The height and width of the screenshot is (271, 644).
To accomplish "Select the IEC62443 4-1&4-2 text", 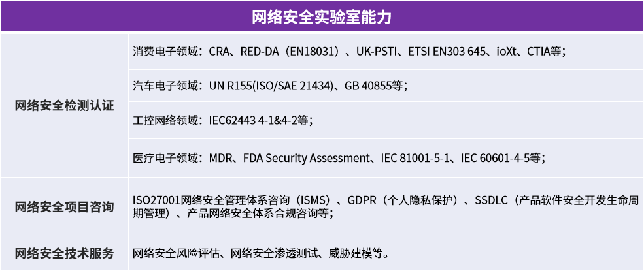I will tap(253, 120).
